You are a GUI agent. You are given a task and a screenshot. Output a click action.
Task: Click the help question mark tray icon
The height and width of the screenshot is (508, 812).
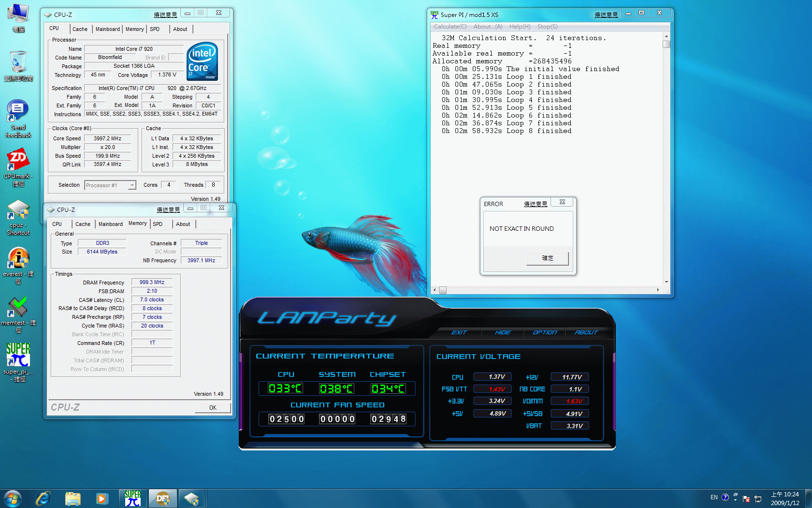725,497
